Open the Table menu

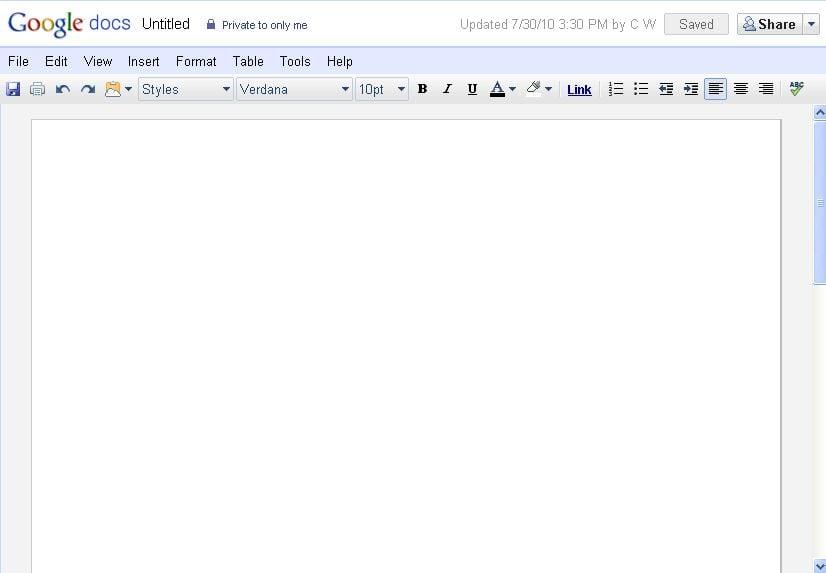[248, 62]
